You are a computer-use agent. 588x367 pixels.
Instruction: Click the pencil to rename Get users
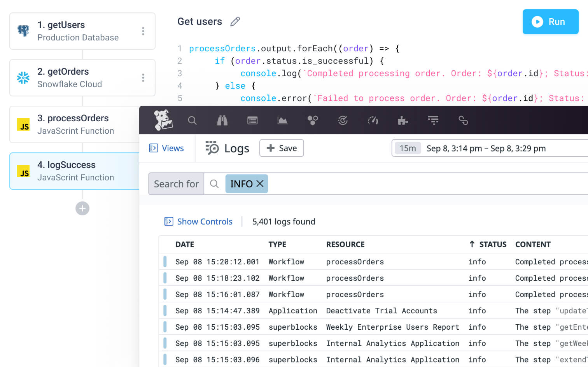pos(235,22)
